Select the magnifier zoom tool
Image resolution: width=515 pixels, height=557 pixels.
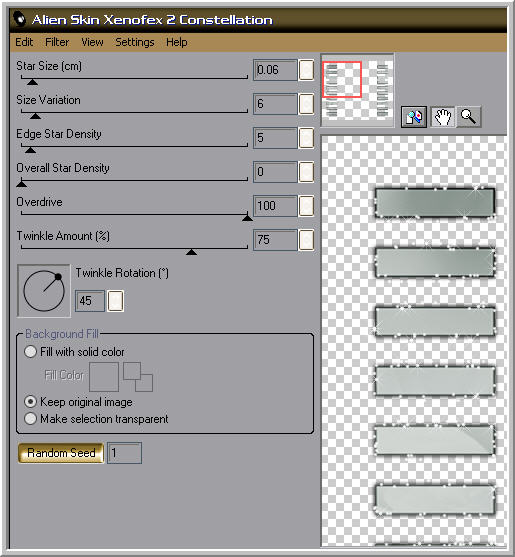(x=468, y=117)
